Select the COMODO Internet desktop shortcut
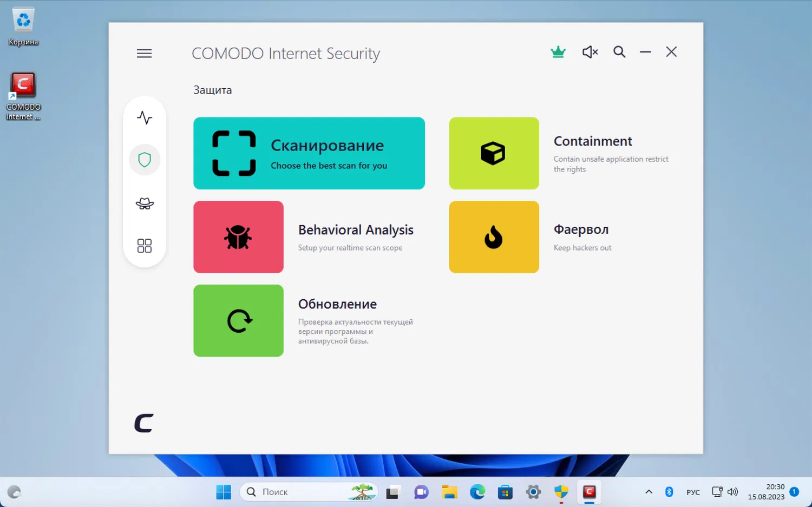 tap(23, 97)
